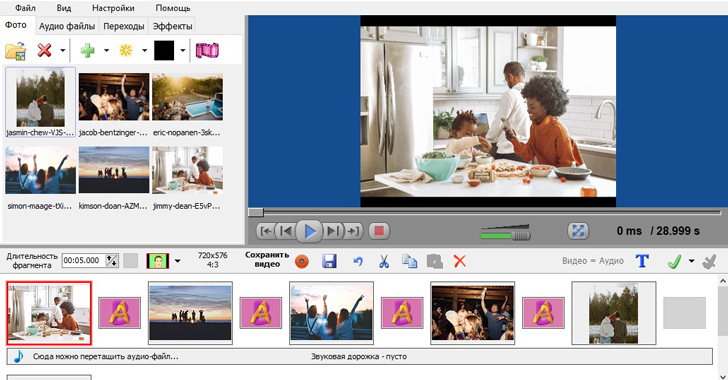The image size is (728, 380).
Task: Click the green volume slider
Action: 505,233
